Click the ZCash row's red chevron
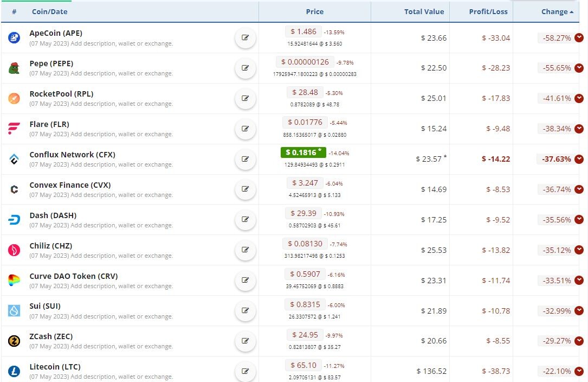Screen dimensions: 588x382 click(579, 341)
